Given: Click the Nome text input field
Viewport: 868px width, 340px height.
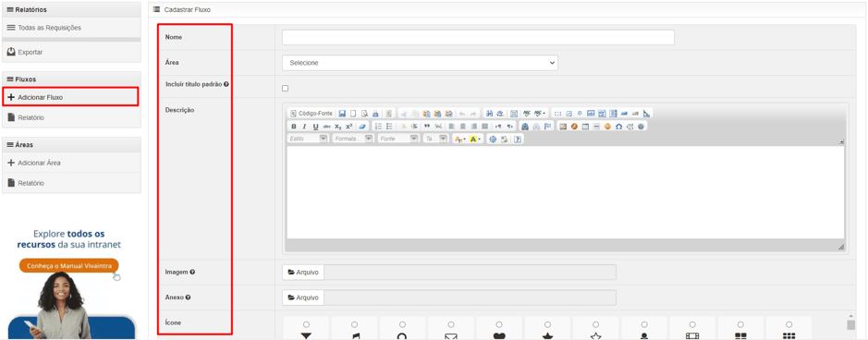Looking at the screenshot, I should click(478, 38).
